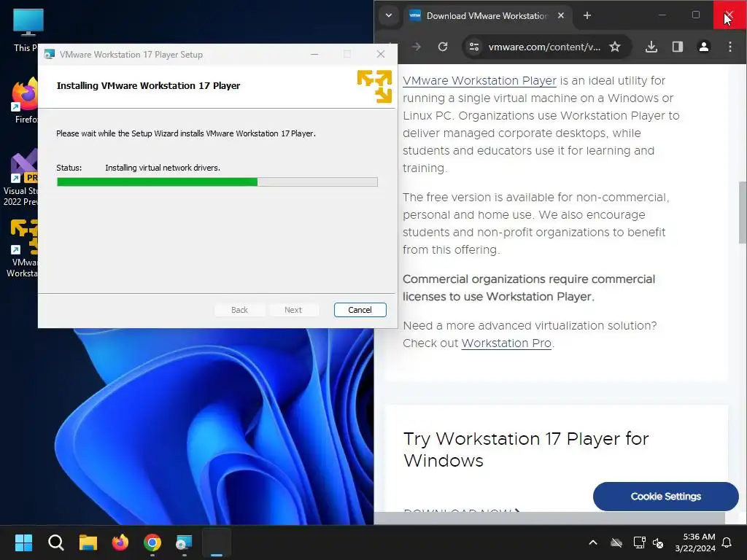This screenshot has height=560, width=747.
Task: Launch Firefox from the taskbar
Action: (120, 542)
